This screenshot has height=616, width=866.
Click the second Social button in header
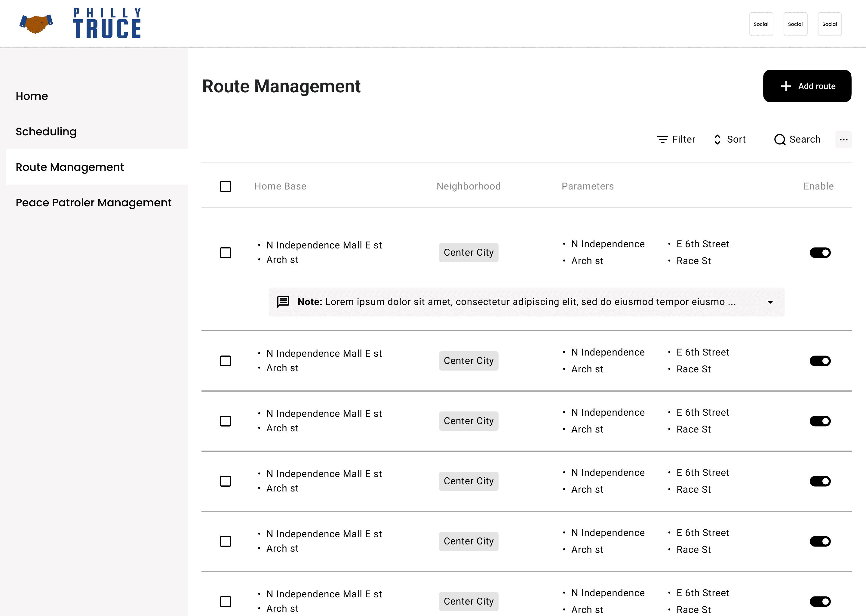(795, 24)
